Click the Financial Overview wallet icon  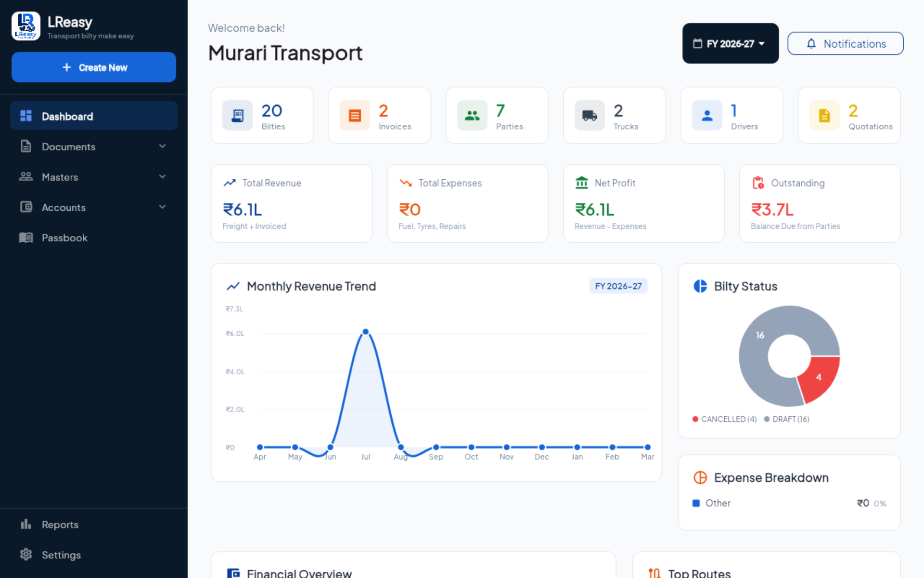(233, 573)
